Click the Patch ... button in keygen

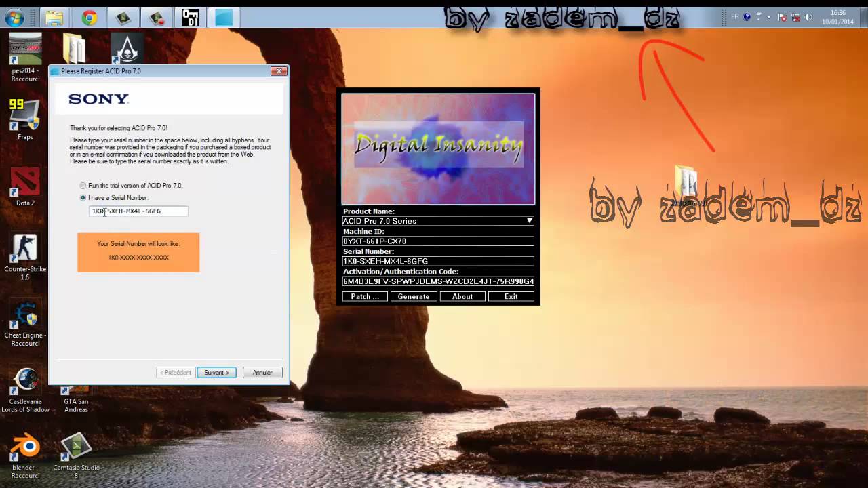point(365,296)
